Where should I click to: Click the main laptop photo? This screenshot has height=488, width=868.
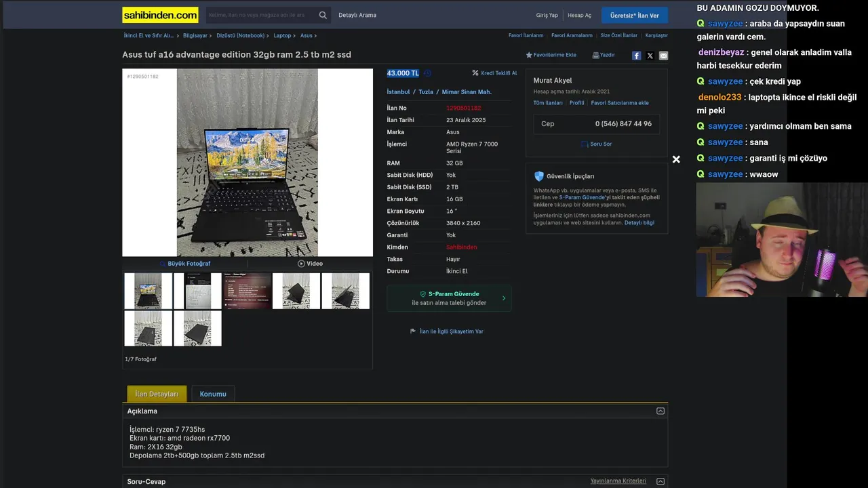tap(248, 163)
